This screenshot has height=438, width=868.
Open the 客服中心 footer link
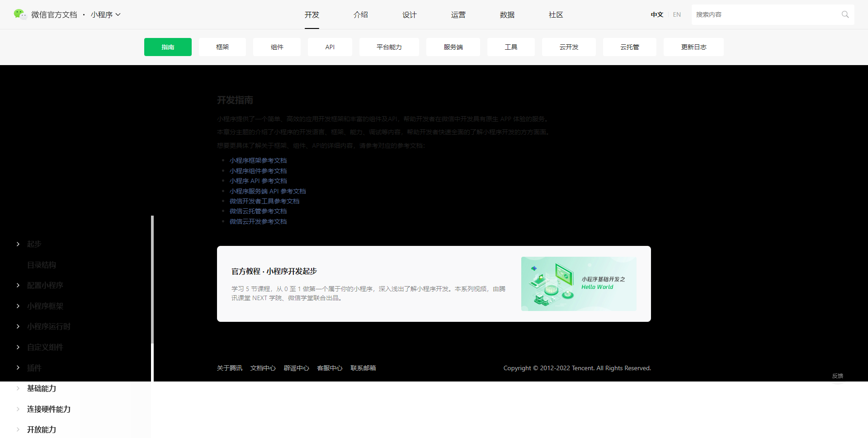click(330, 368)
